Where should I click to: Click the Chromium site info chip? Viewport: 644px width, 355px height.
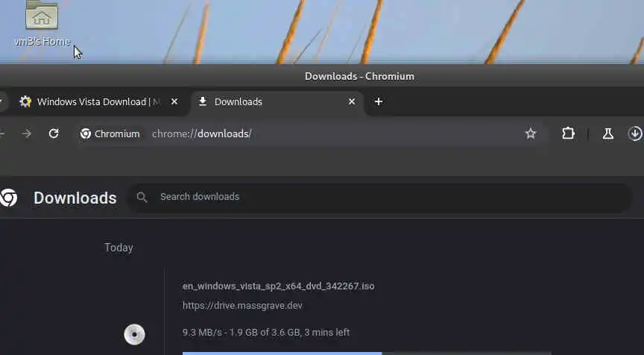(110, 134)
